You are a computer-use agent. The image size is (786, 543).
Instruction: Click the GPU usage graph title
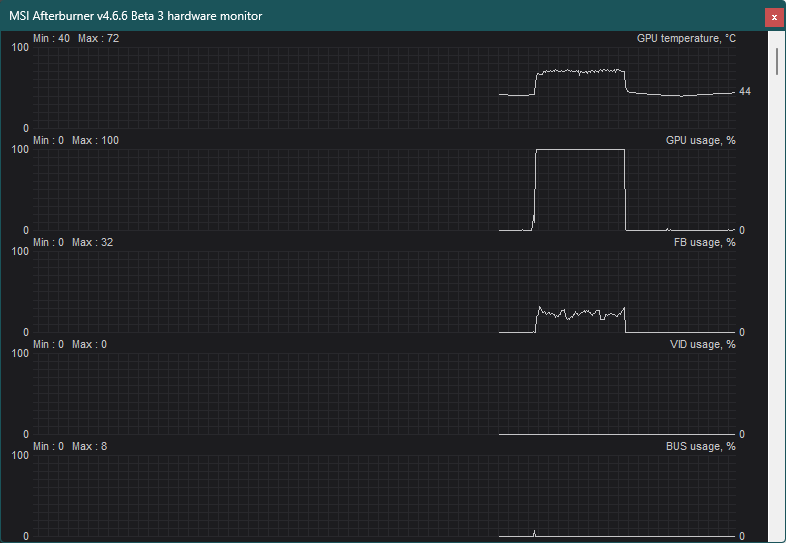[700, 140]
